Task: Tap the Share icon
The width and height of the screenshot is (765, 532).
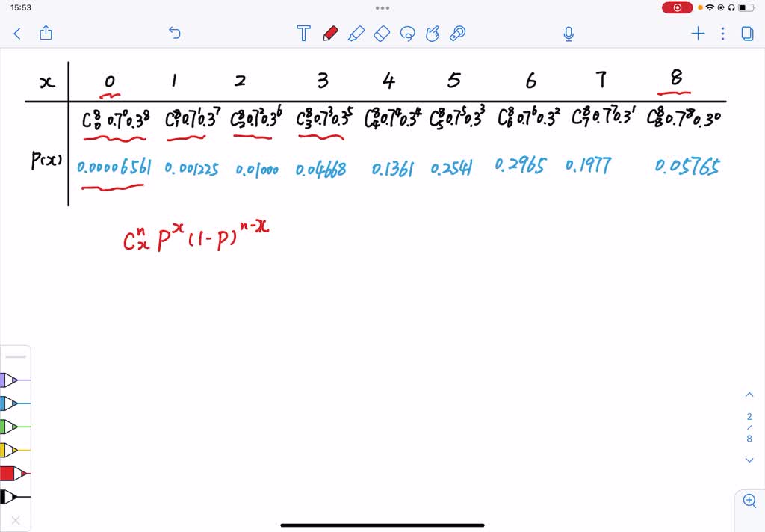Action: pyautogui.click(x=46, y=34)
